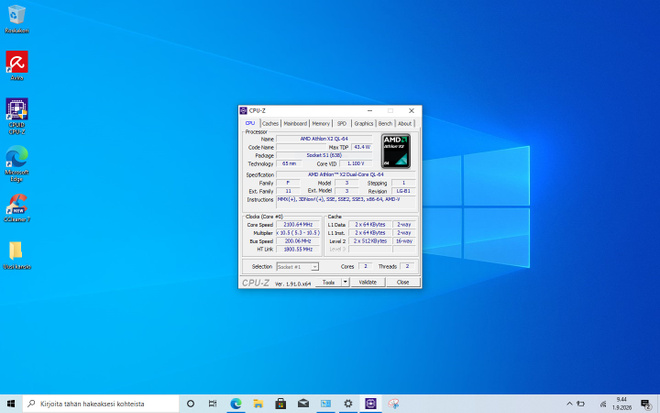
Task: Click the Technology value 65 nm
Action: [x=289, y=163]
